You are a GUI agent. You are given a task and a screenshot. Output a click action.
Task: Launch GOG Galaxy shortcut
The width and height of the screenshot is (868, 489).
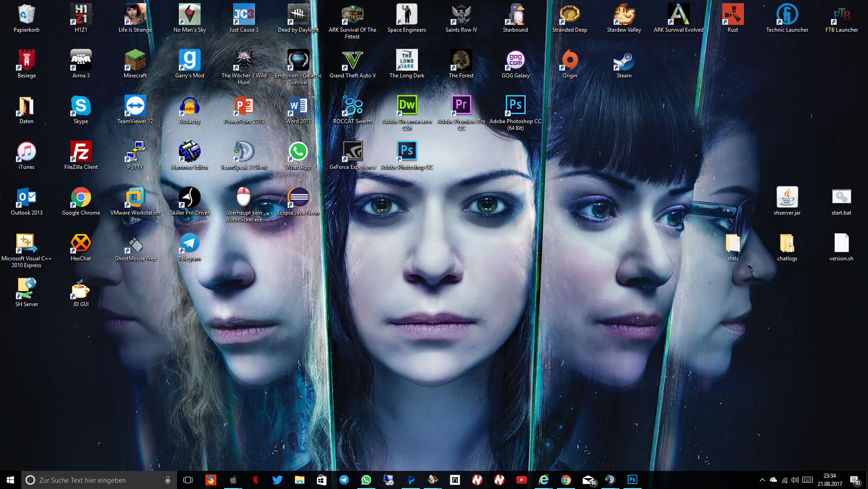pyautogui.click(x=515, y=64)
